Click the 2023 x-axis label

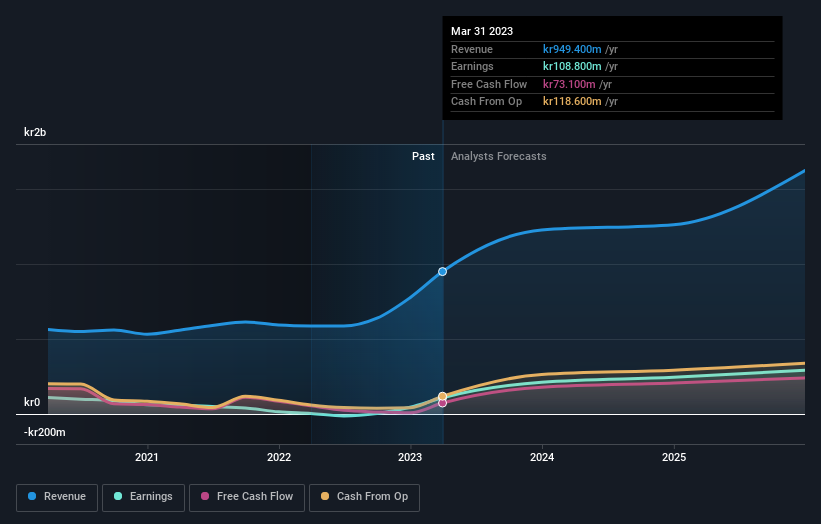click(x=410, y=457)
